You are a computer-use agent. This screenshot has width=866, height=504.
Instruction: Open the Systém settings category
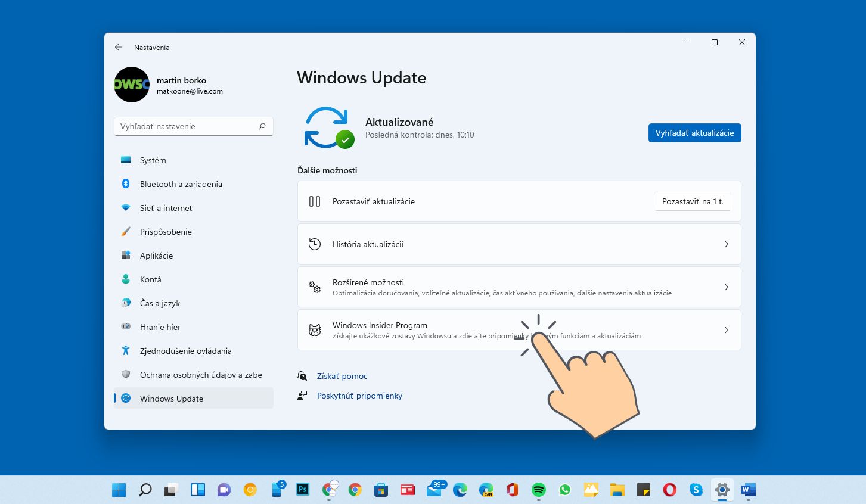pos(194,160)
